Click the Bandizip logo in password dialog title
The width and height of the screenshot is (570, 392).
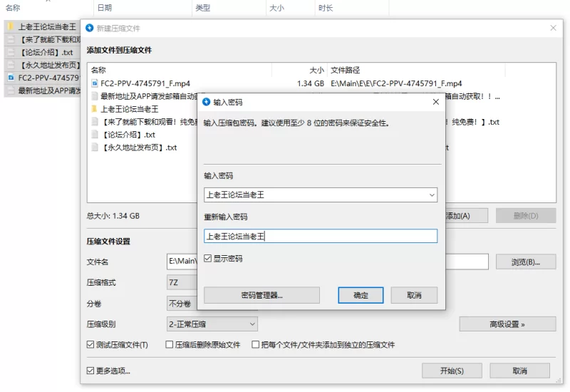click(207, 102)
